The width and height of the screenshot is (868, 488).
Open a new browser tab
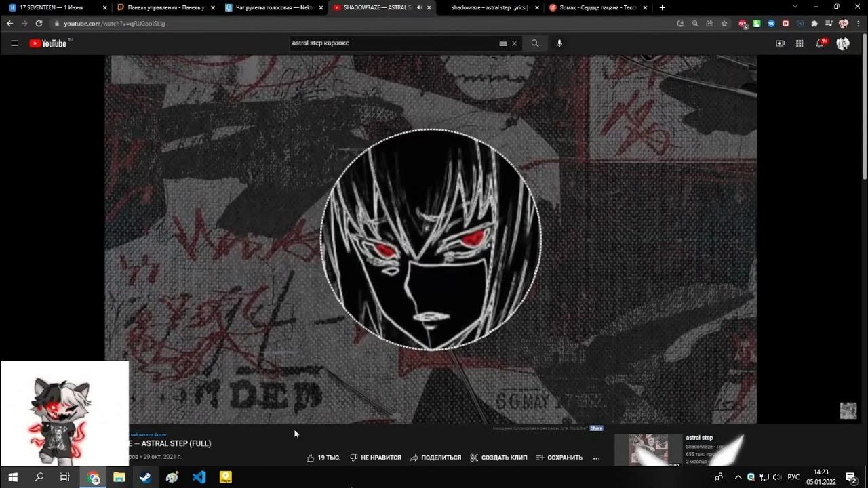pos(662,7)
